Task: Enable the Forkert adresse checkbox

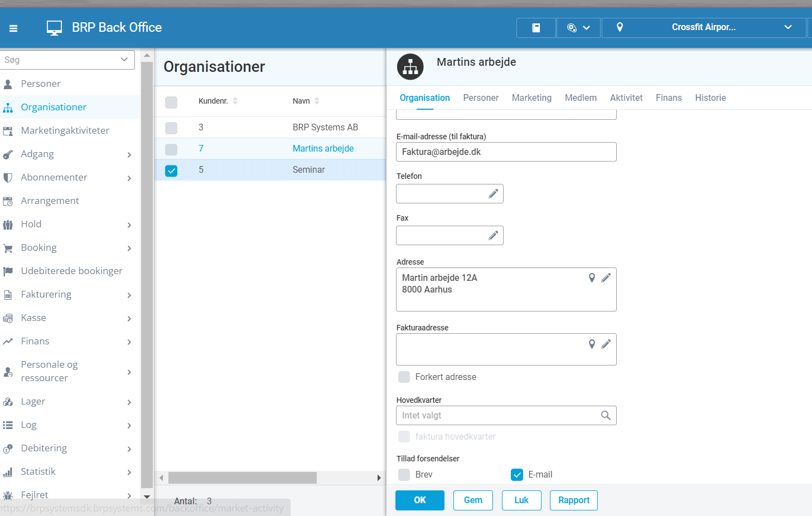Action: [404, 377]
